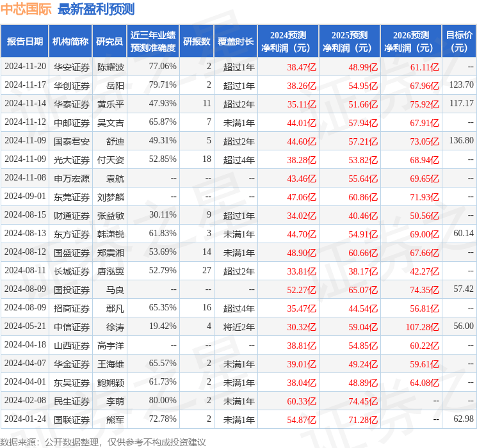Select the 东莞证券 institution cell

(x=72, y=197)
